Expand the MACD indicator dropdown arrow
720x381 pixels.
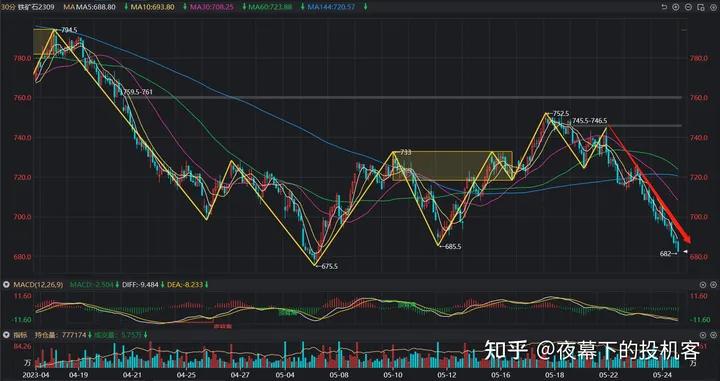(6, 285)
